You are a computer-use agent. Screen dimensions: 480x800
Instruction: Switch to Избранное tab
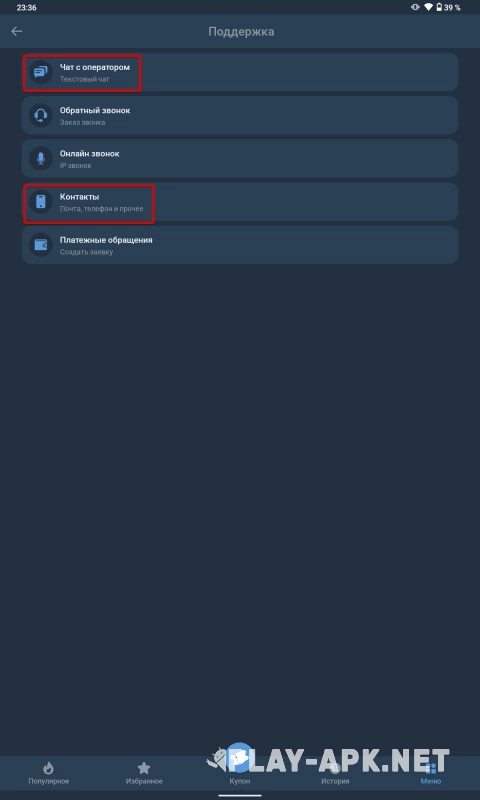pos(144,772)
